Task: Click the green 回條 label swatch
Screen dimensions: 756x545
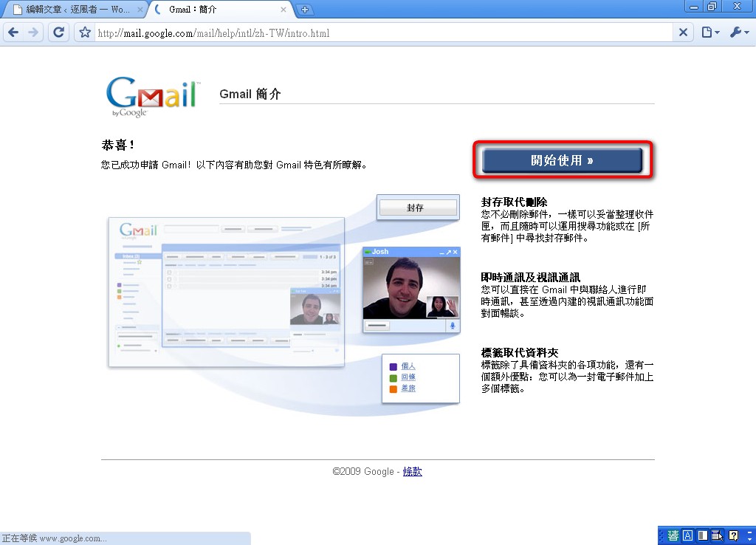Action: coord(393,377)
